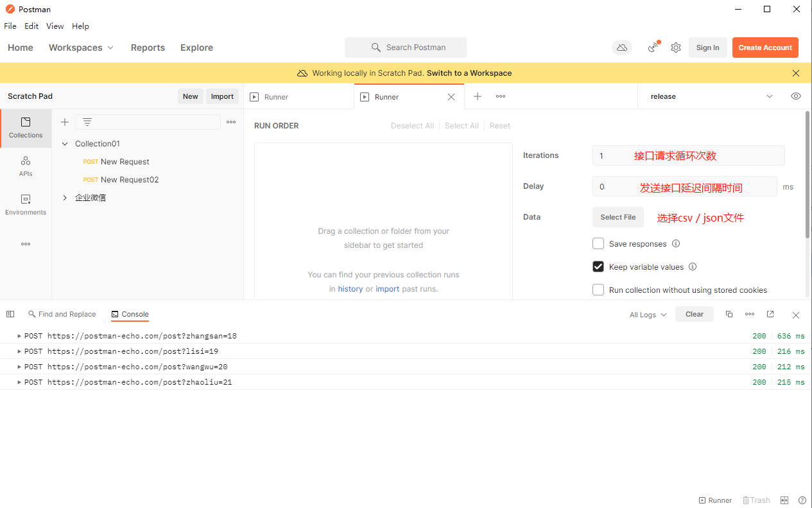Copy console logs icon
The height and width of the screenshot is (508, 812).
(729, 314)
